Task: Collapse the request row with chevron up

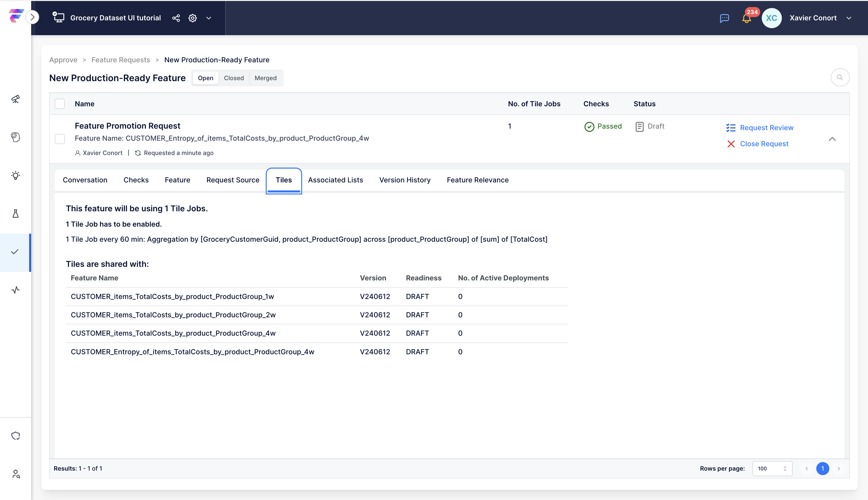Action: coord(832,139)
